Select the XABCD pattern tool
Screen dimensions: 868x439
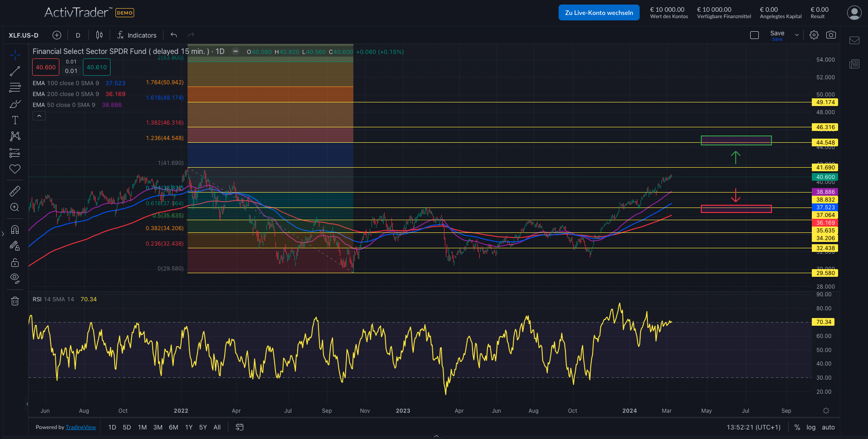coord(15,136)
